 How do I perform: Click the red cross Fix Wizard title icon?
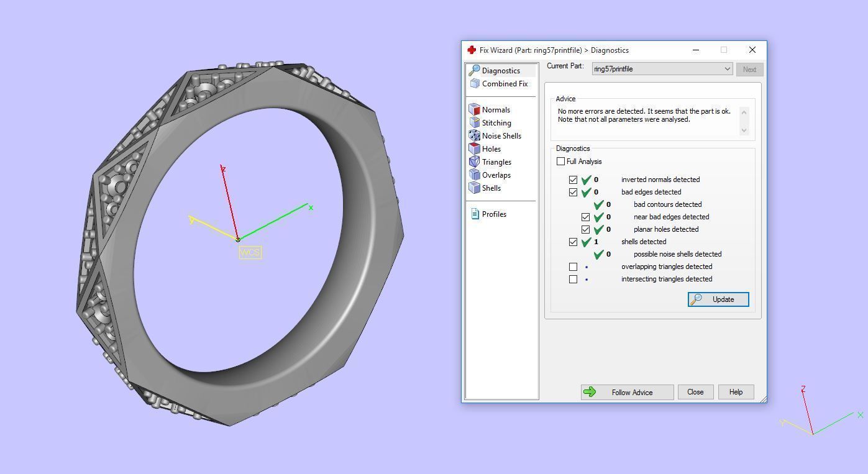pyautogui.click(x=472, y=50)
